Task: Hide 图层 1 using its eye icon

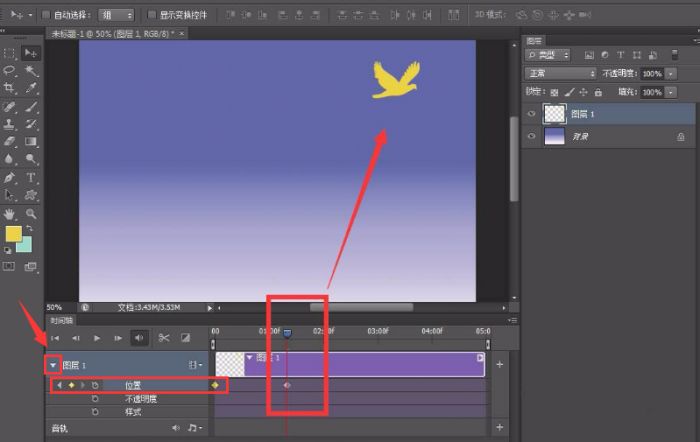Action: (x=531, y=115)
